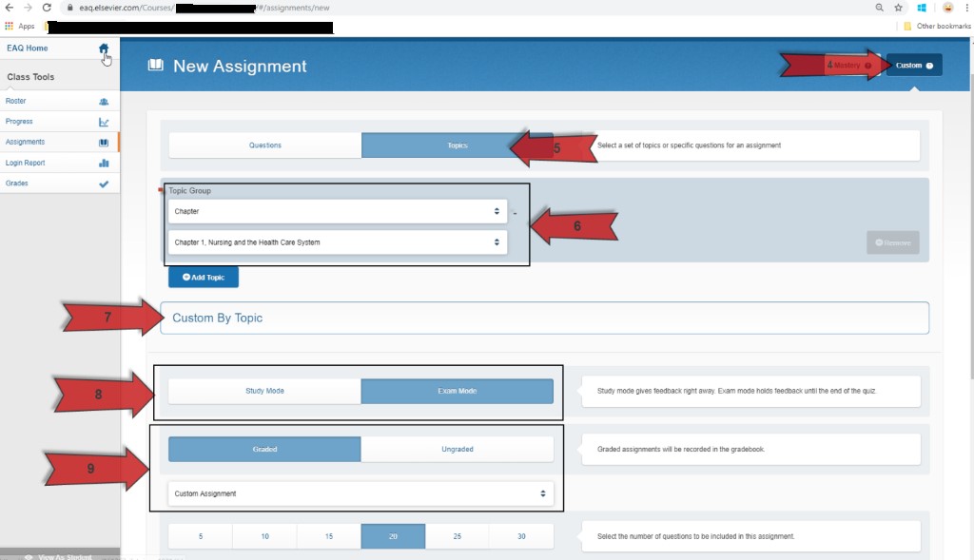Open Progress via its line-chart icon
This screenshot has width=974, height=560.
point(105,122)
